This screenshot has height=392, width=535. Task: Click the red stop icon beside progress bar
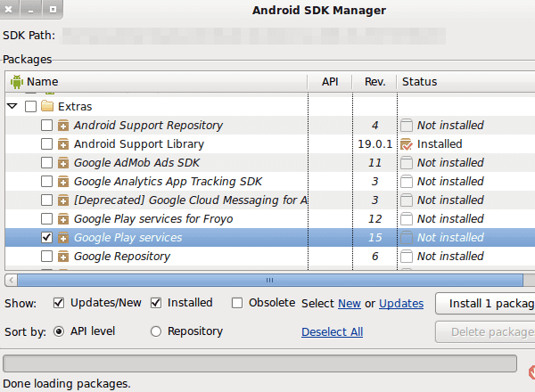pyautogui.click(x=531, y=372)
